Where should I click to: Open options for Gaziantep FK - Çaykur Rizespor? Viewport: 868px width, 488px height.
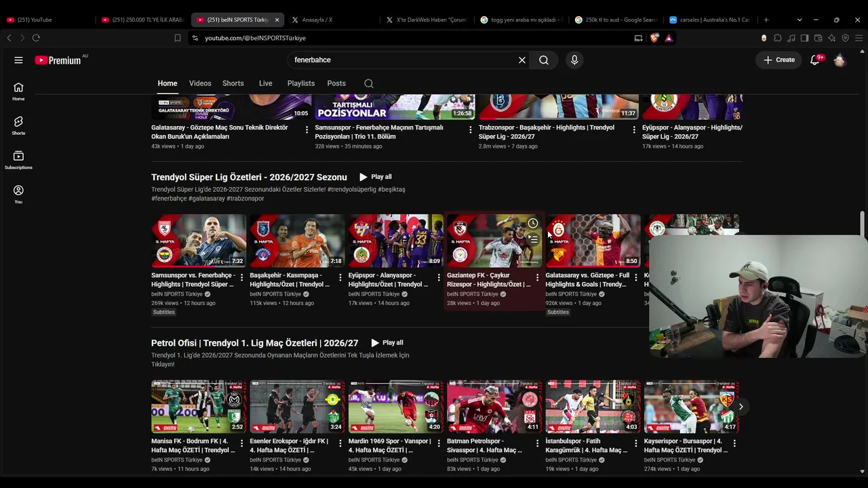coord(537,277)
